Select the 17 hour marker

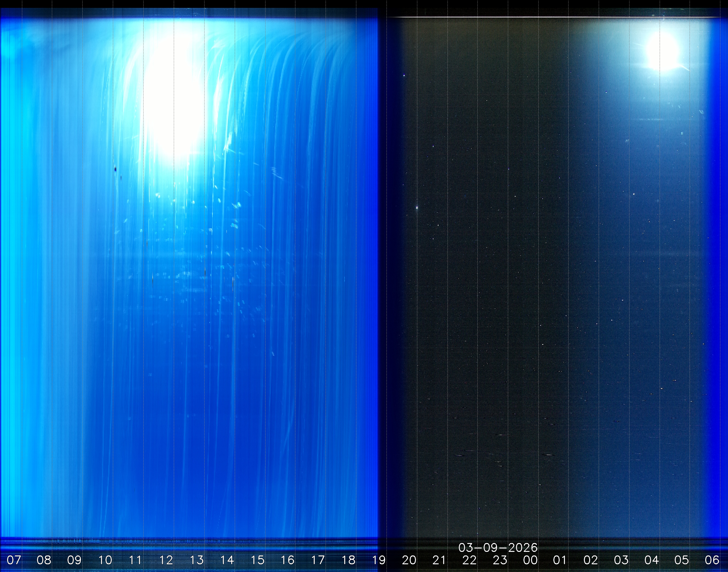pyautogui.click(x=318, y=560)
